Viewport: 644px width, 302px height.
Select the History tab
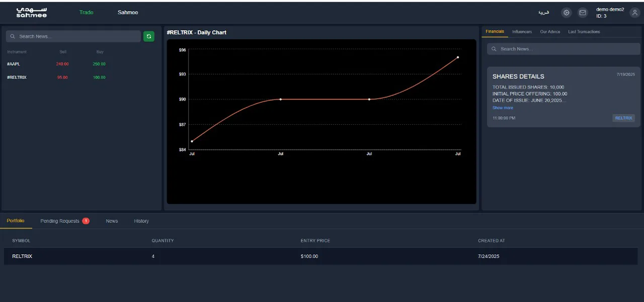pyautogui.click(x=141, y=221)
